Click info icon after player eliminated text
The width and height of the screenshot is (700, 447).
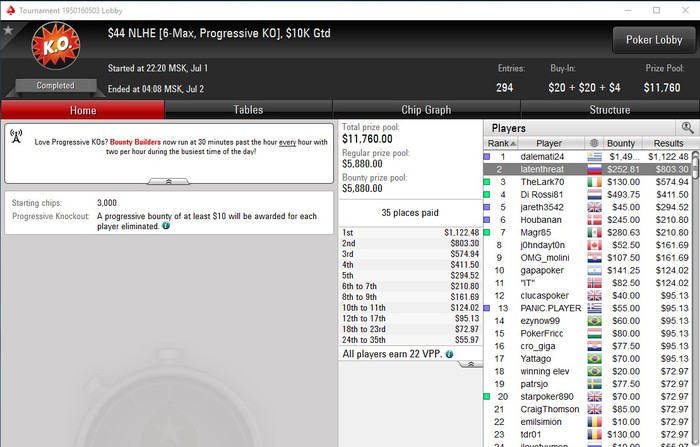tap(166, 226)
